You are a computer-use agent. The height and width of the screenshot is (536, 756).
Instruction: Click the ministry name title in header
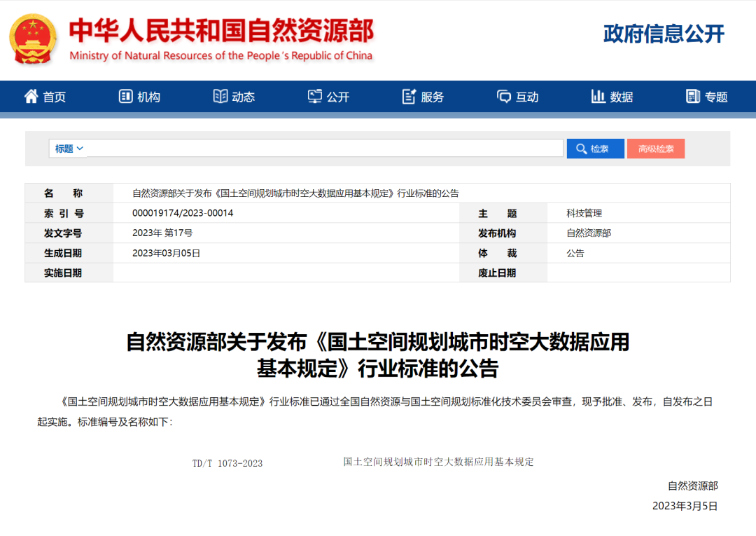point(221,31)
